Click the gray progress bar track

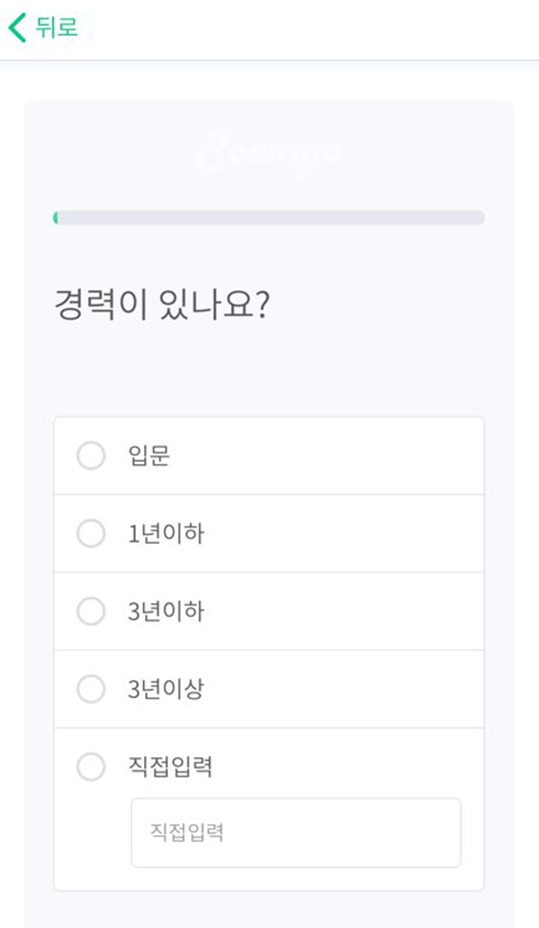coord(269,217)
